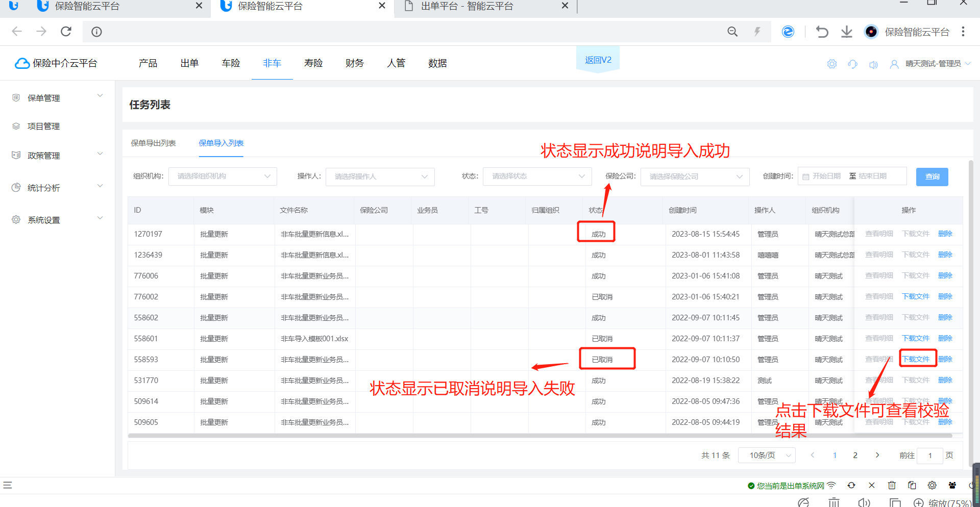The height and width of the screenshot is (507, 980).
Task: Click the sync refresh icon in status bar
Action: pyautogui.click(x=851, y=485)
